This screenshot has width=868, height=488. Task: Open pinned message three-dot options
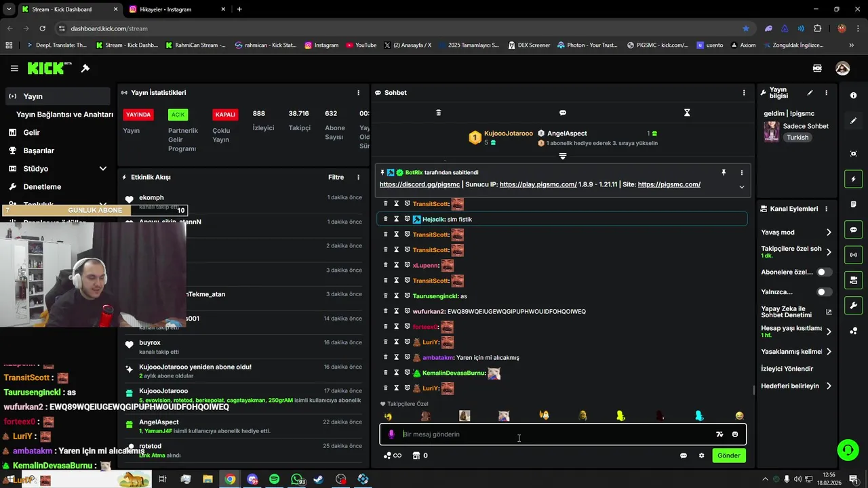pyautogui.click(x=741, y=173)
